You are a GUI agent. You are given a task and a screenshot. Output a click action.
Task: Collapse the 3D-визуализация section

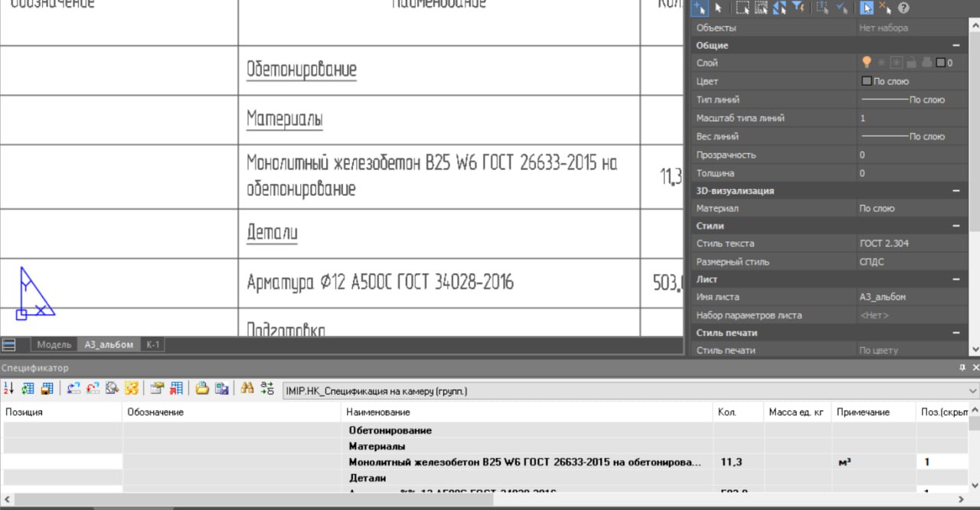pyautogui.click(x=955, y=191)
